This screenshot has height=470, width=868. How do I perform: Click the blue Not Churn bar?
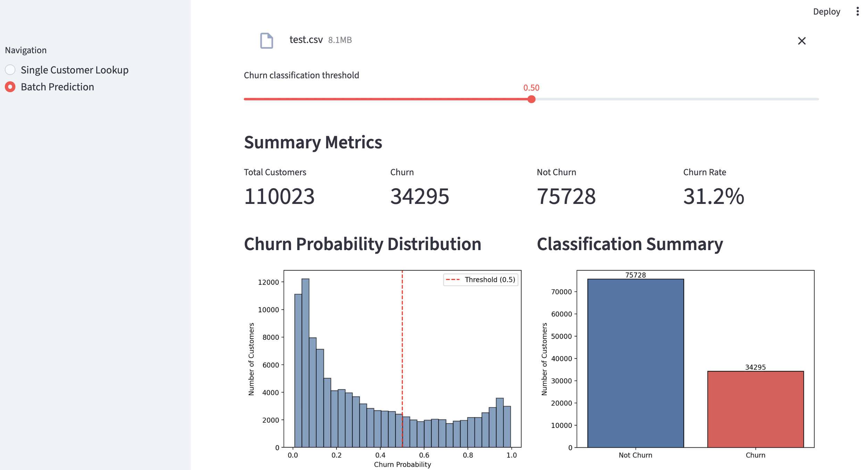pos(635,363)
